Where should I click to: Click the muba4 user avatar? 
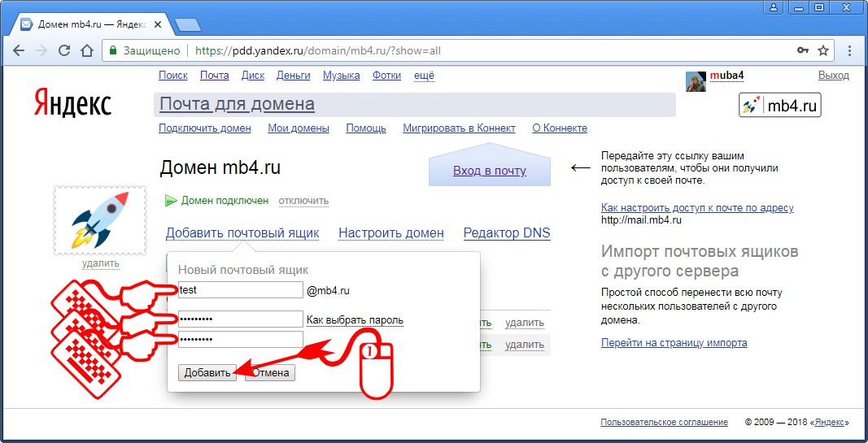(x=696, y=81)
